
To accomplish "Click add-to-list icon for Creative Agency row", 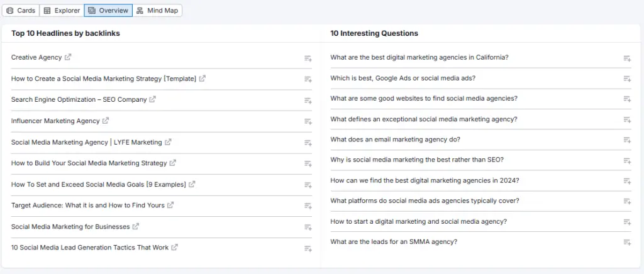I will click(308, 58).
